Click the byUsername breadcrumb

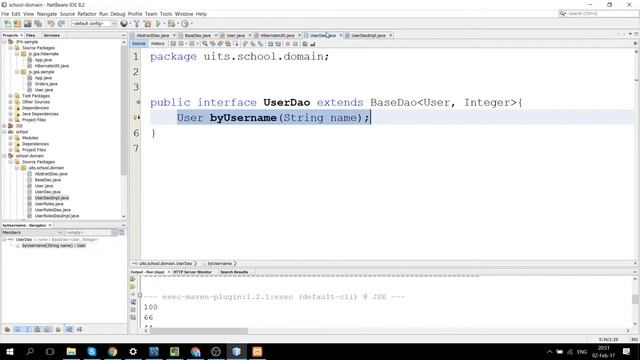point(220,264)
